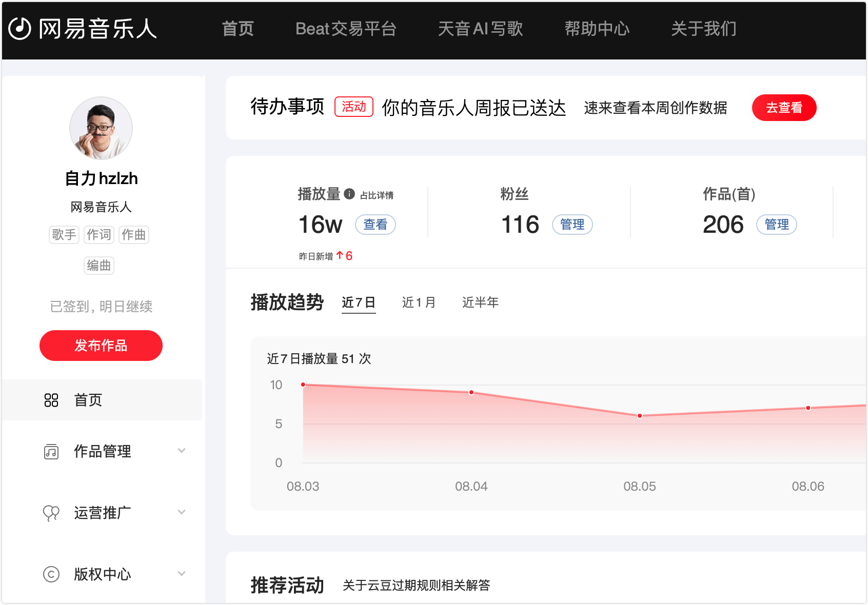Viewport: 868px width, 605px height.
Task: Click the red 去查看 button
Action: coord(784,108)
